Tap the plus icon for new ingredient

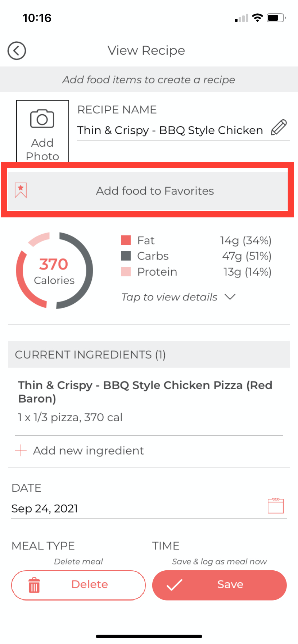pyautogui.click(x=21, y=450)
